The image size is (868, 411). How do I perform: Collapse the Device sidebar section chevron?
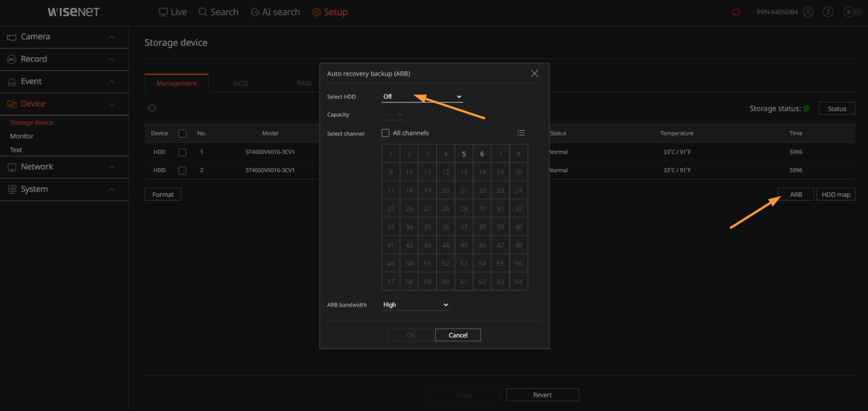111,104
